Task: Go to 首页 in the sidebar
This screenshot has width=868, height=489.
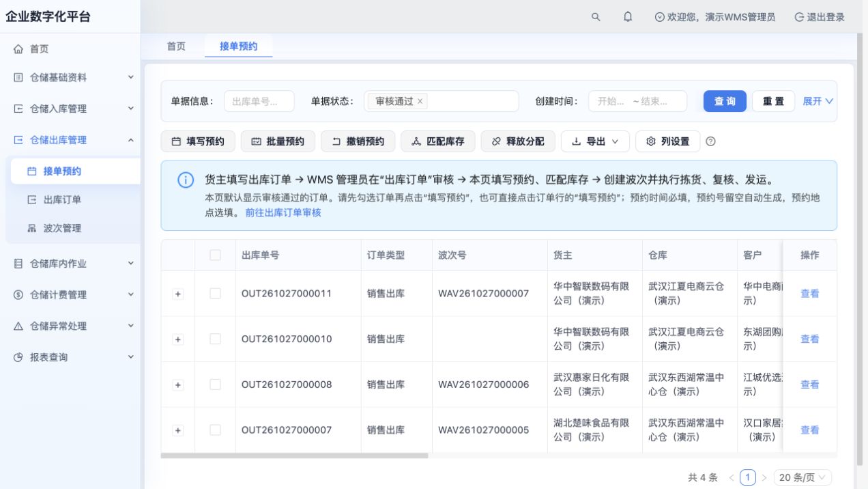Action: tap(70, 49)
